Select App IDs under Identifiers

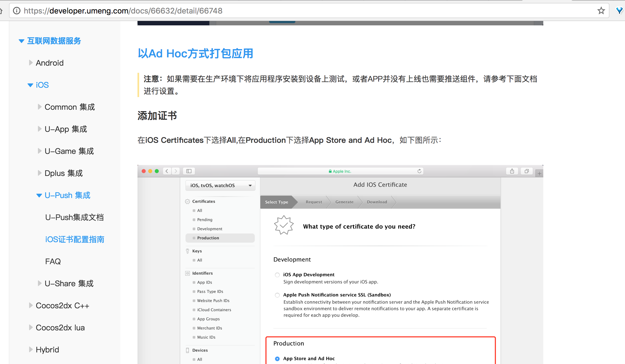(205, 282)
